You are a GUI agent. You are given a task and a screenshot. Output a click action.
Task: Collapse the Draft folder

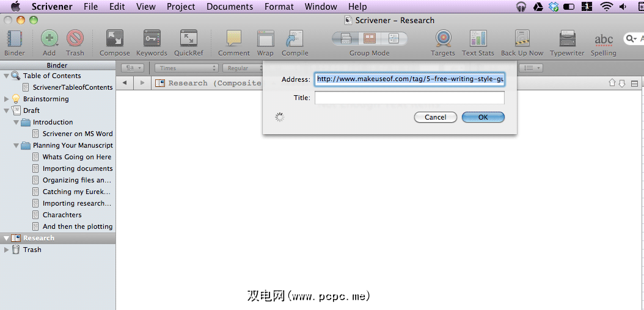[5, 110]
